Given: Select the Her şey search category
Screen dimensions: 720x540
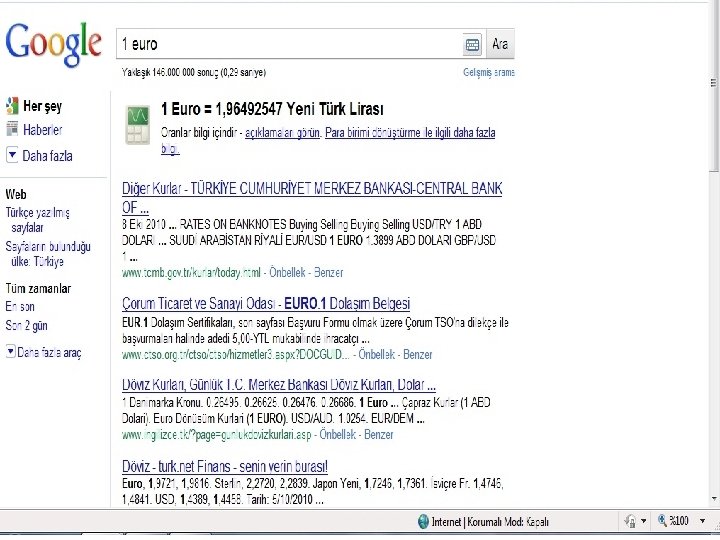Looking at the screenshot, I should click(x=42, y=106).
